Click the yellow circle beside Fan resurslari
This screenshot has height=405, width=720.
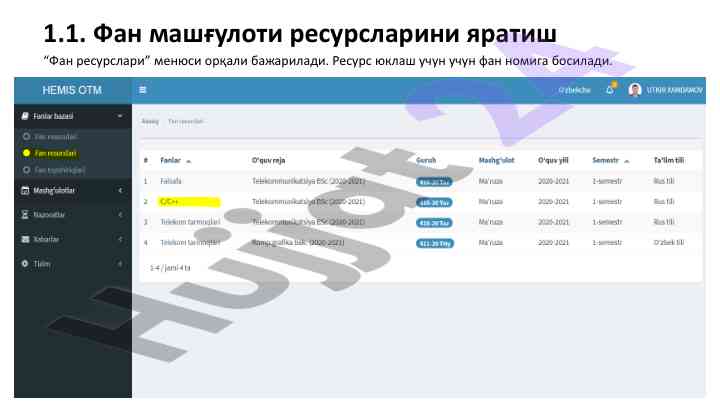pyautogui.click(x=26, y=153)
